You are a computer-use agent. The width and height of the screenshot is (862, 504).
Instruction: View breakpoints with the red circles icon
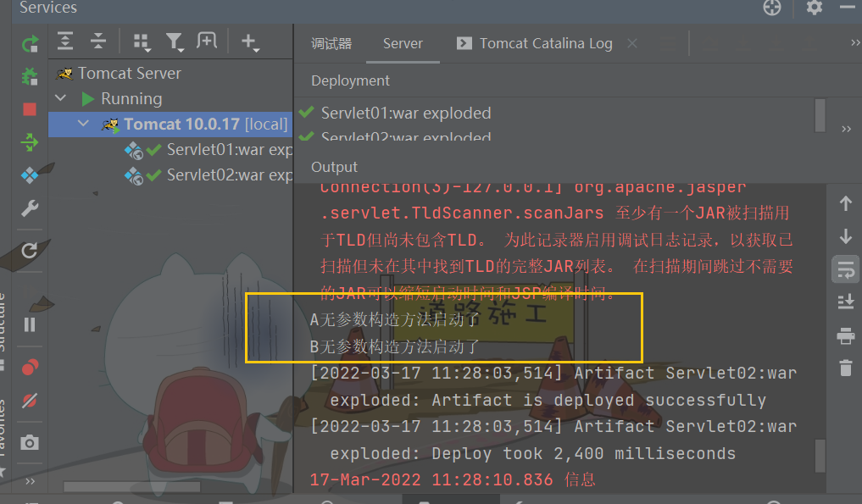point(30,367)
